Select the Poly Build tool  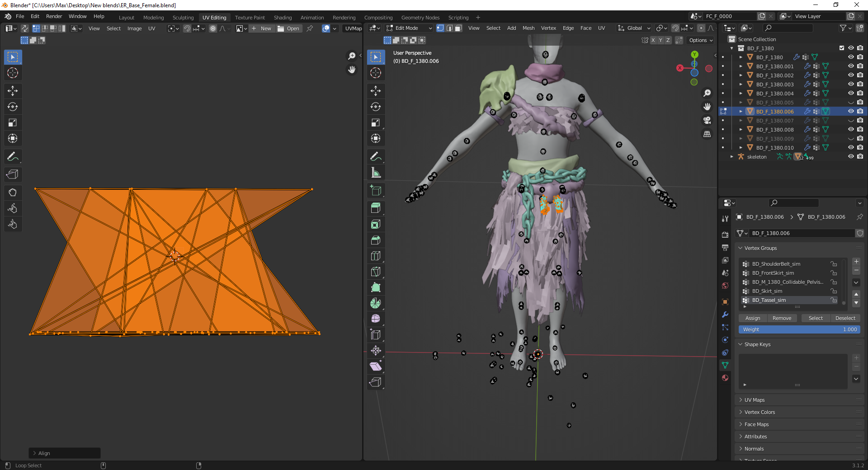point(376,287)
